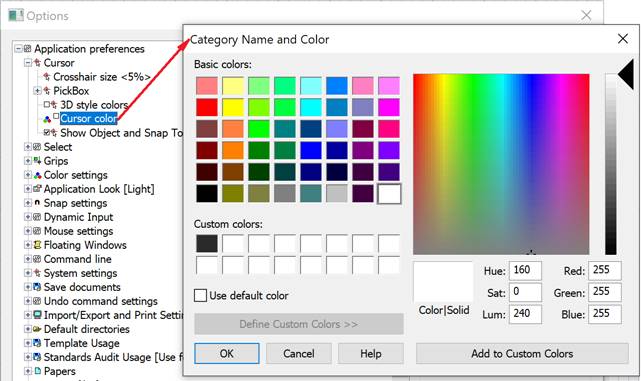Click the Grips tree item icon

coord(37,161)
